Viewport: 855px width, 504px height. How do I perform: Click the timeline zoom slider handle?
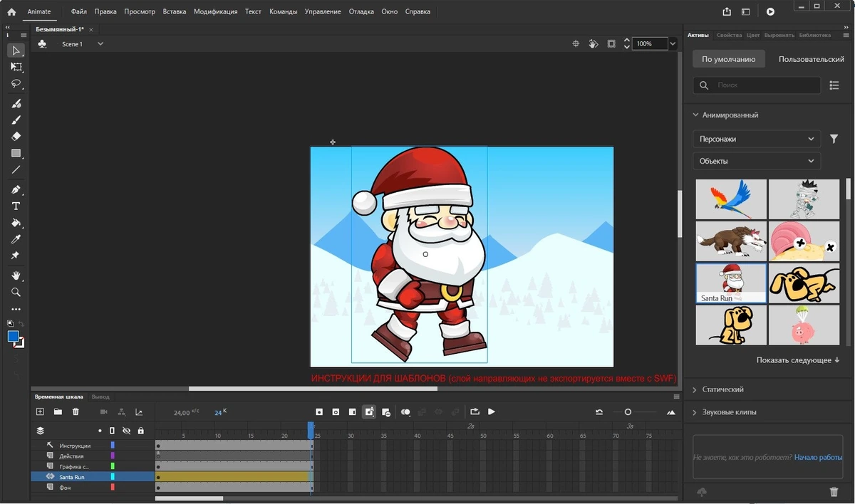(x=628, y=411)
